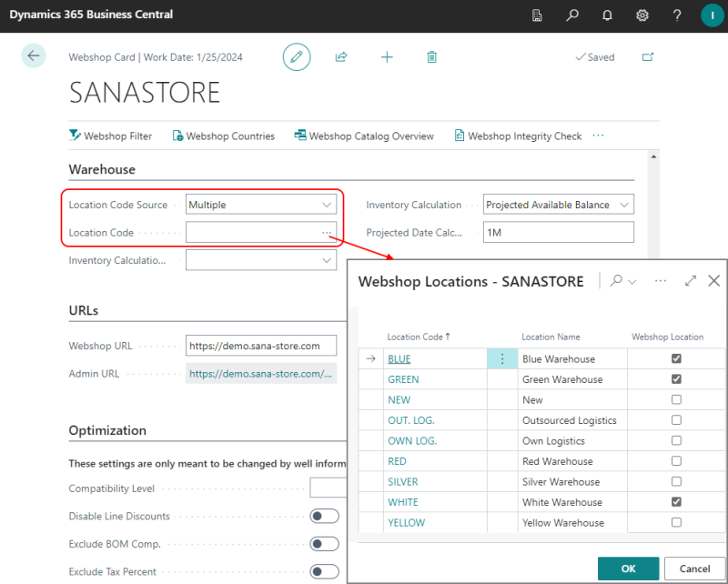The width and height of the screenshot is (728, 584).
Task: Go back using the back arrow
Action: 34,56
